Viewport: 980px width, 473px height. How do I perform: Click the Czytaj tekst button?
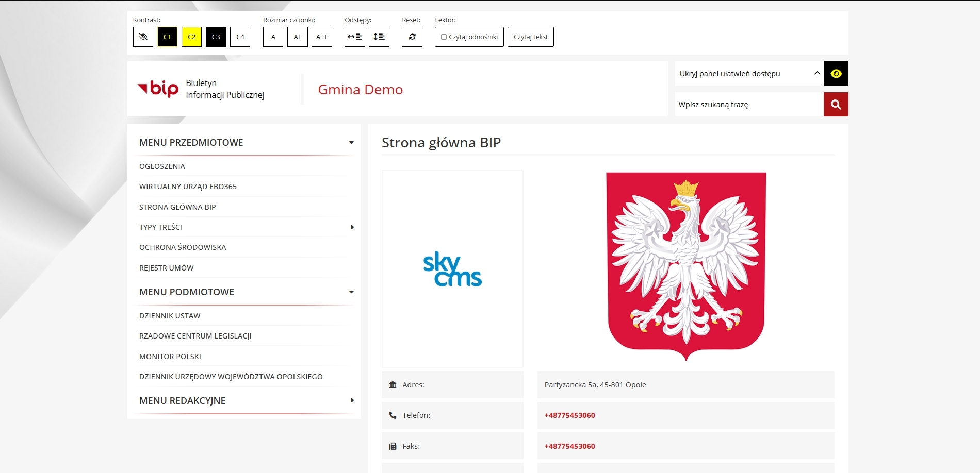tap(531, 37)
